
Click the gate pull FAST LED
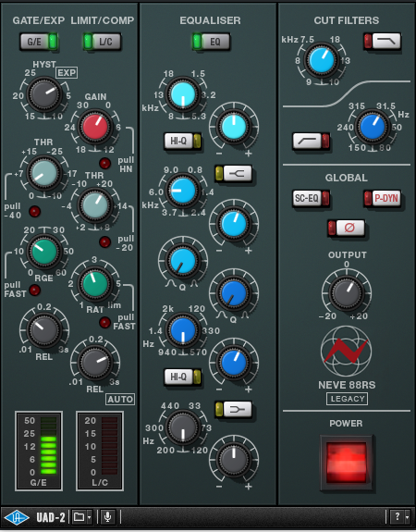[x=34, y=291]
